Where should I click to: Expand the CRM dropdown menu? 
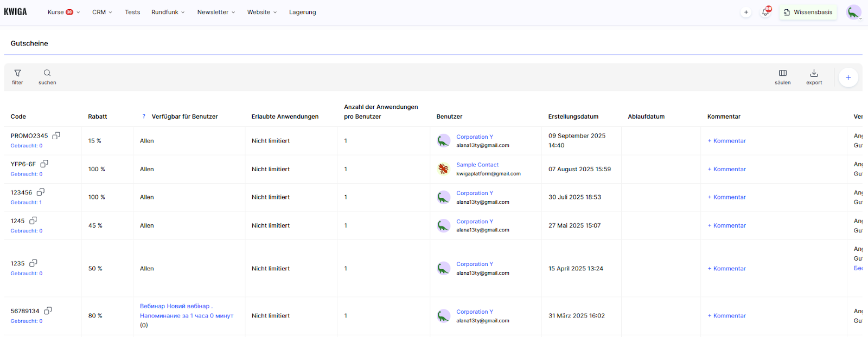coord(102,12)
